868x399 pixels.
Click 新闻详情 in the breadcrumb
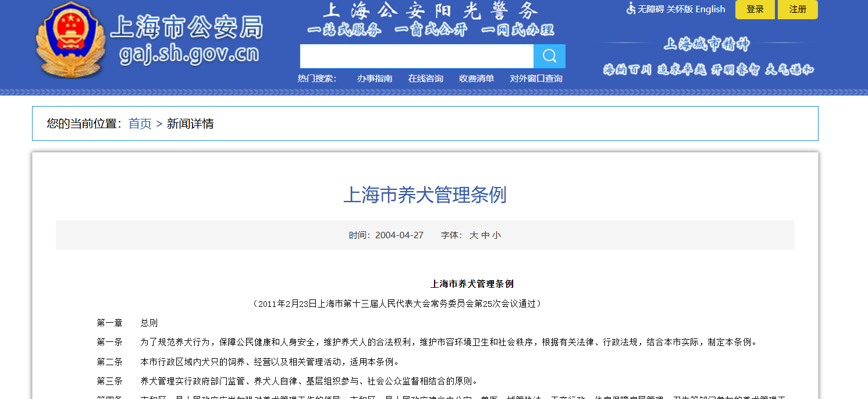point(190,123)
